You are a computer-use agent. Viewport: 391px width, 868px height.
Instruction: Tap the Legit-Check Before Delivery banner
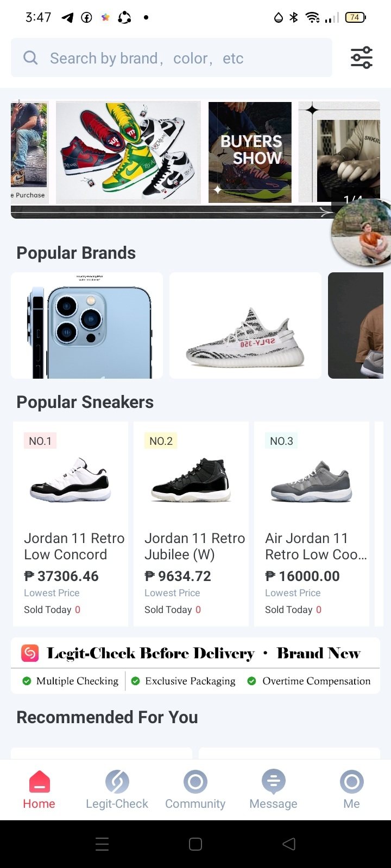point(195,666)
